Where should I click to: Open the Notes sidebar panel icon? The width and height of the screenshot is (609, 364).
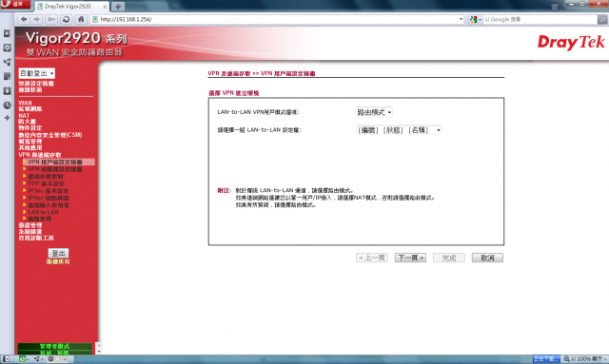click(x=7, y=76)
